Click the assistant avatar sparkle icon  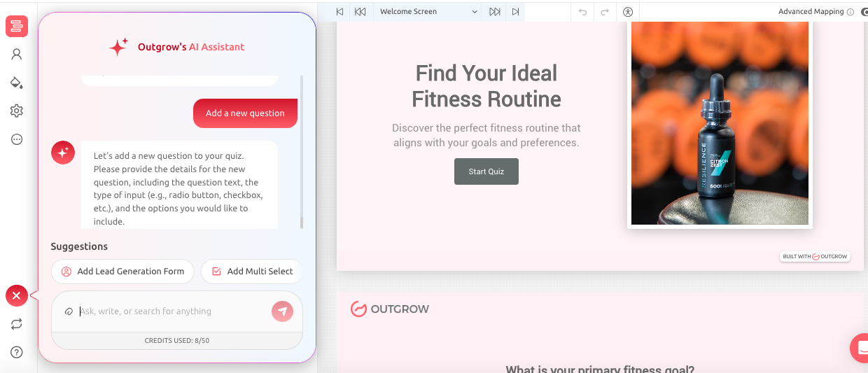[x=63, y=152]
